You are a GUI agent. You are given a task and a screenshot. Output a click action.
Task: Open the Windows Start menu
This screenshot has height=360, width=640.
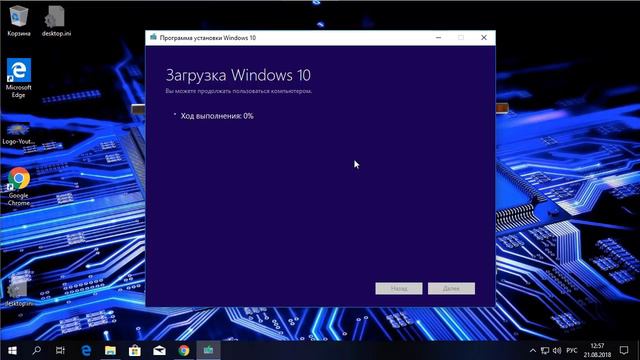(12, 350)
